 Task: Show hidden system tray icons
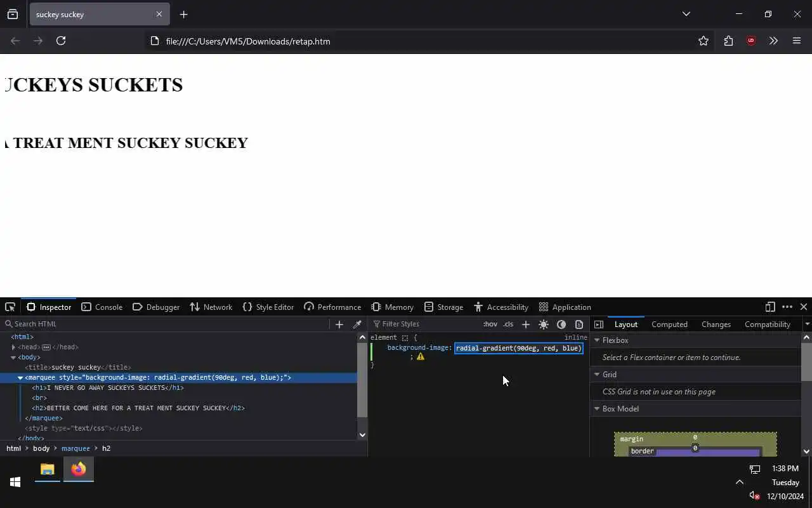point(739,482)
